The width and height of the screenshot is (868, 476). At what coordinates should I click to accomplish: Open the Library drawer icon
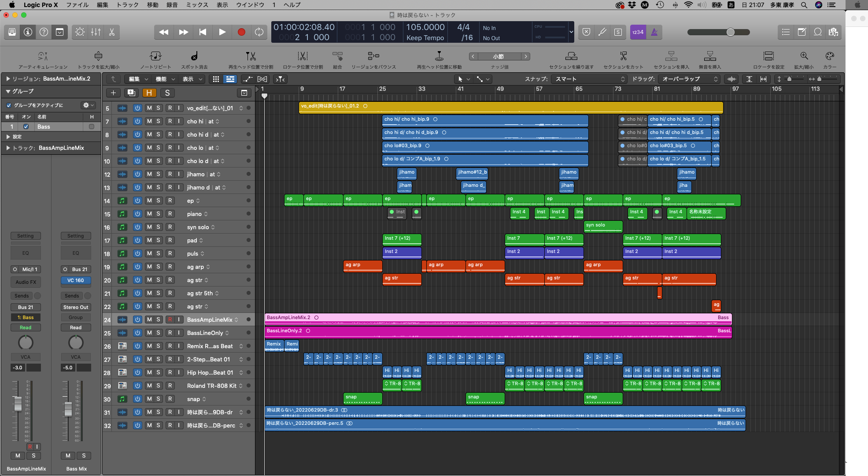pos(12,32)
